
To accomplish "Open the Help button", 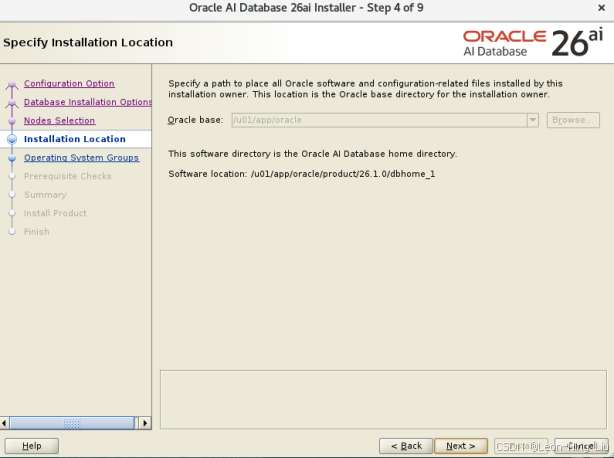I will pyautogui.click(x=32, y=446).
